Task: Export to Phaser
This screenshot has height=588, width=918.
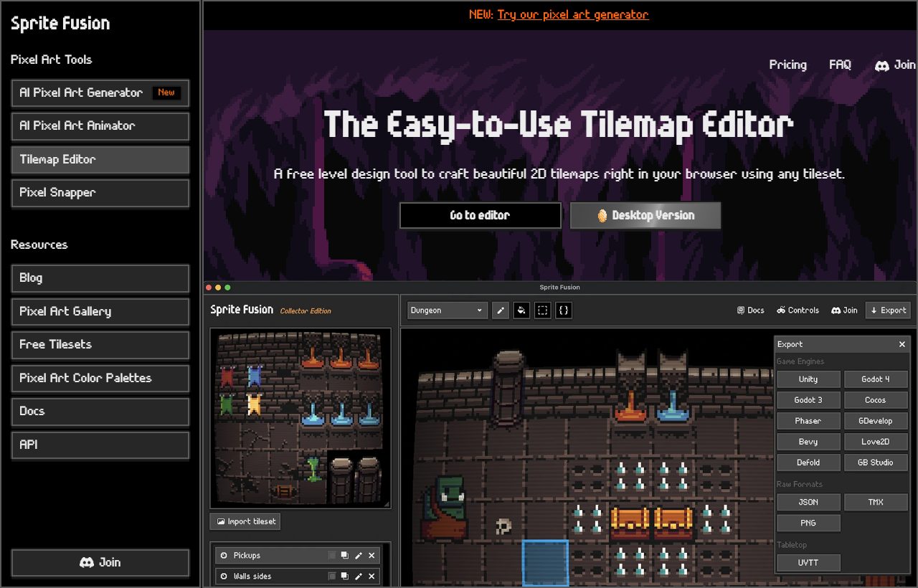Action: point(808,421)
